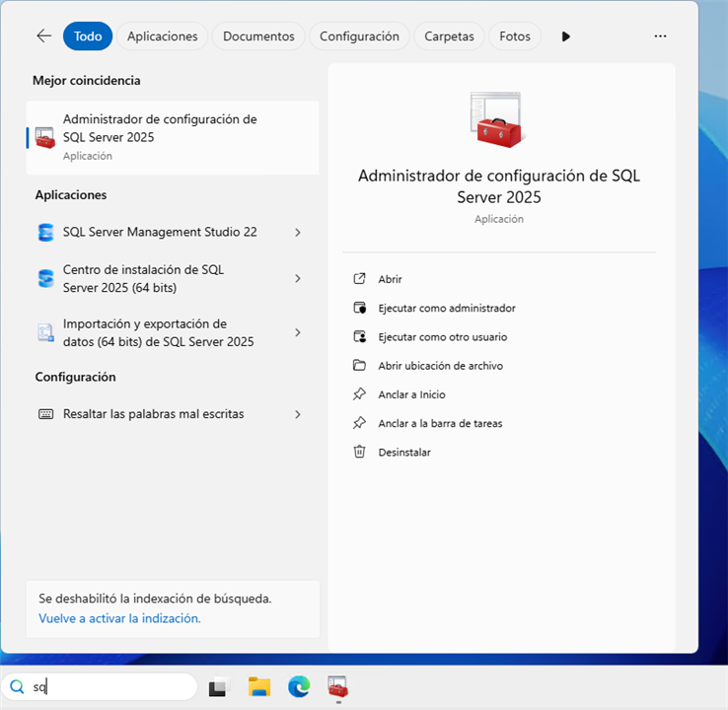Open the three-dots options menu

pos(660,35)
